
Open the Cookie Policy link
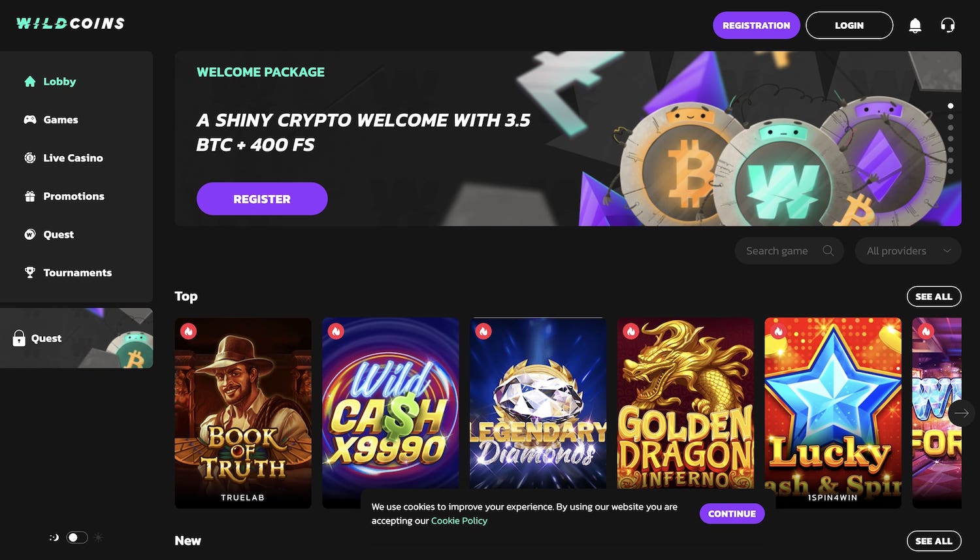459,521
